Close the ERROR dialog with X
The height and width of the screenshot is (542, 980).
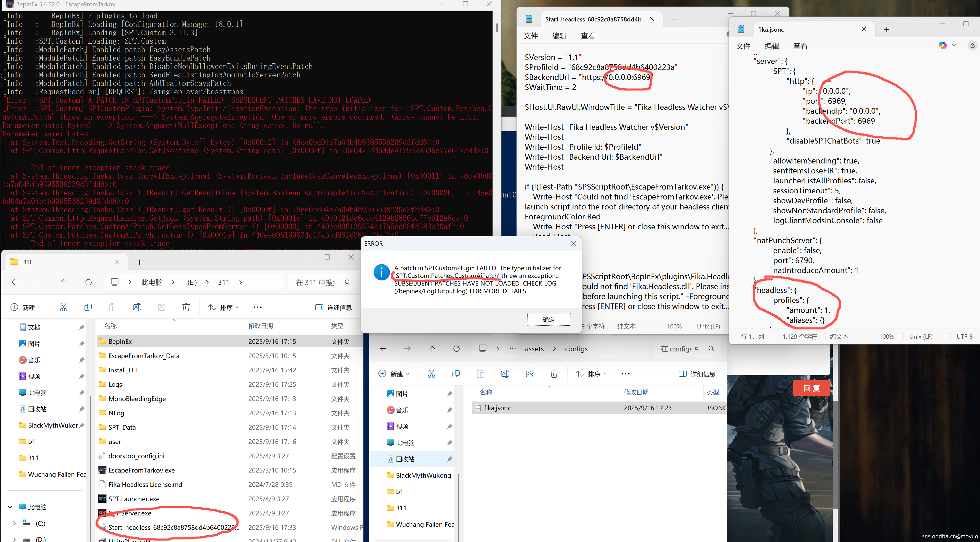coord(573,243)
